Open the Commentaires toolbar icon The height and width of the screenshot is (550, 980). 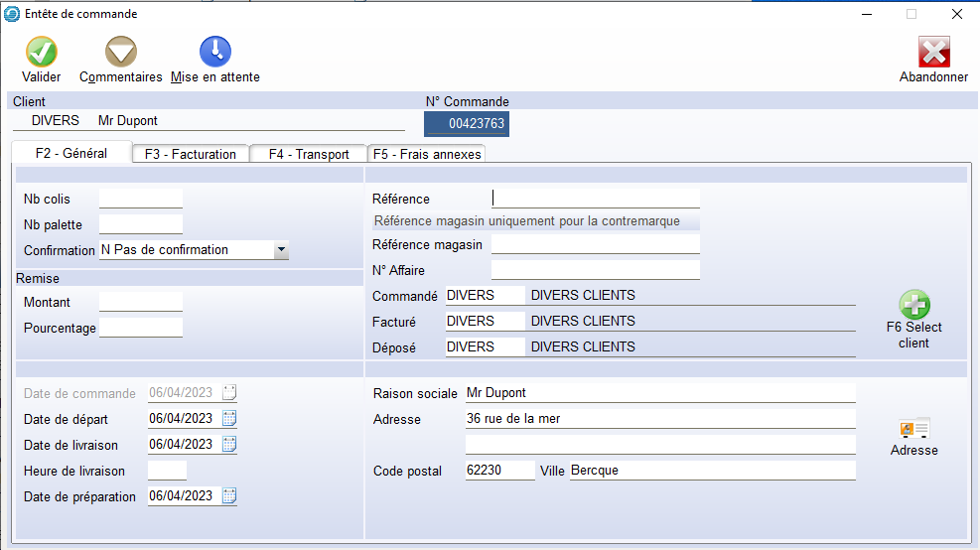coord(121,53)
